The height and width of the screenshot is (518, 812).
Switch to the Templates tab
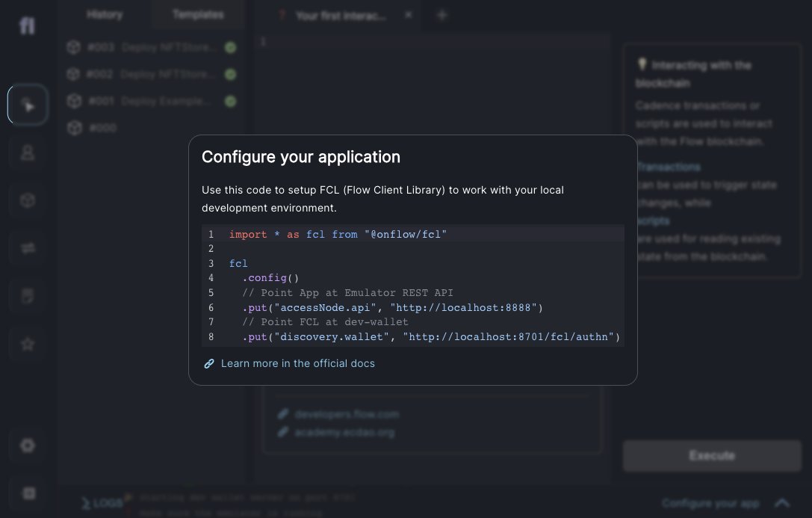pyautogui.click(x=199, y=14)
